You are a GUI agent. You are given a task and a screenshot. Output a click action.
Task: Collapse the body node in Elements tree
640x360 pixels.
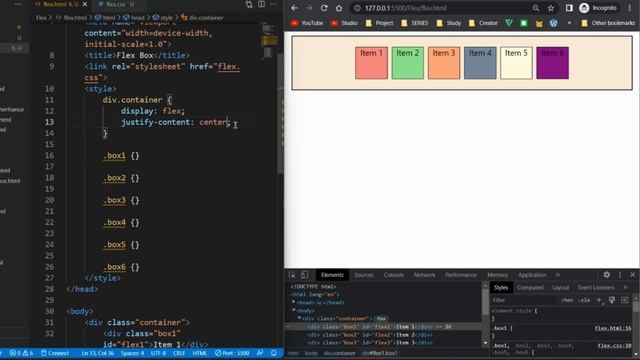(293, 311)
